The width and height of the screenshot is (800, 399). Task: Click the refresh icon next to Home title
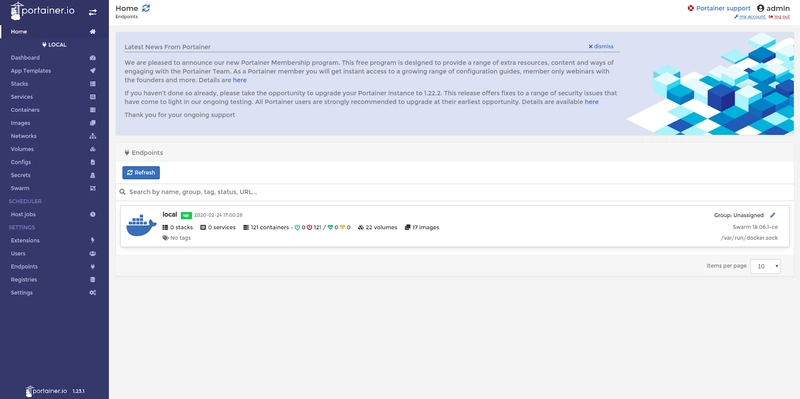click(x=146, y=8)
